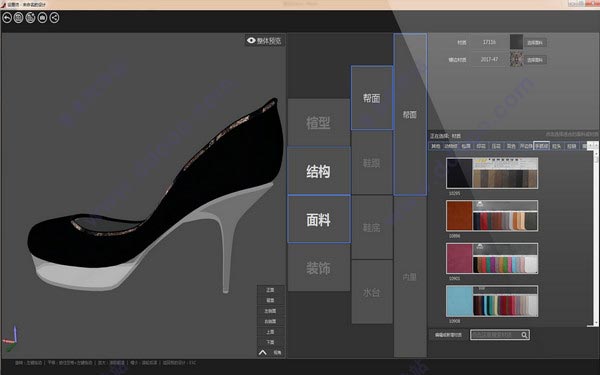Viewport: 600px width, 375px height.
Task: Click the share icon in top toolbar
Action: [x=54, y=18]
